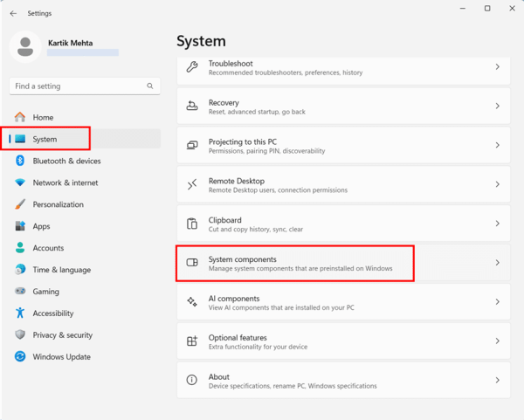
Task: Open Accounts settings page
Action: tap(85, 248)
